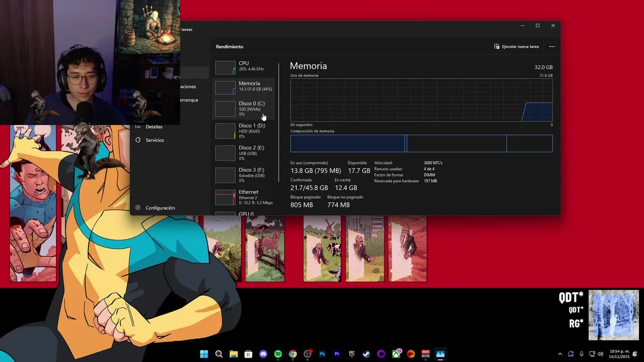644x362 pixels.
Task: Launch Photoshop from the taskbar
Action: click(x=323, y=354)
